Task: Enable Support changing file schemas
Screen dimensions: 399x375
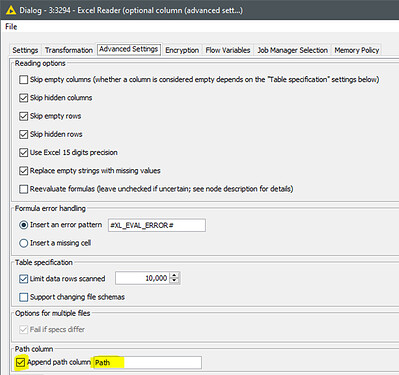Action: click(x=23, y=297)
